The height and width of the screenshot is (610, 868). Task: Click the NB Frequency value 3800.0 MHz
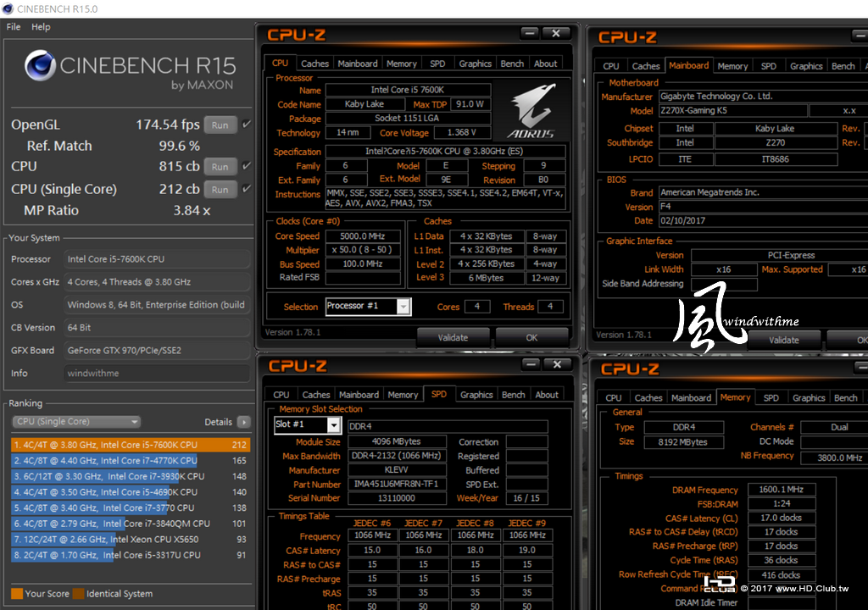tap(836, 457)
